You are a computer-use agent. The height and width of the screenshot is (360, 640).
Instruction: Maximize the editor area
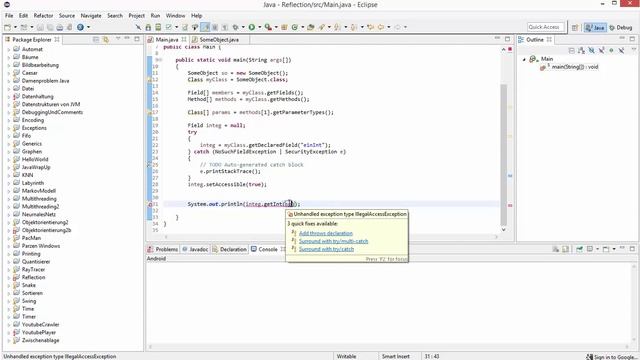(x=507, y=39)
